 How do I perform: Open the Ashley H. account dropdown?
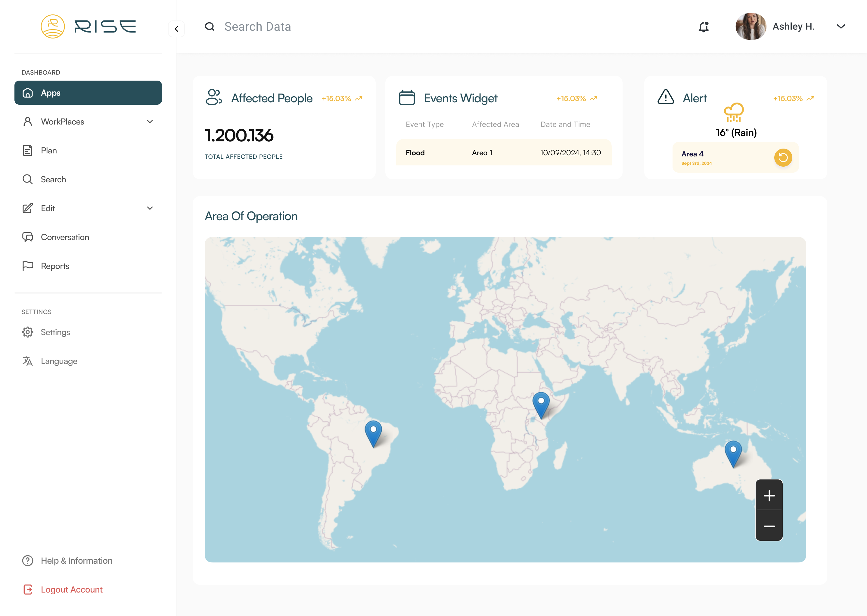point(841,26)
